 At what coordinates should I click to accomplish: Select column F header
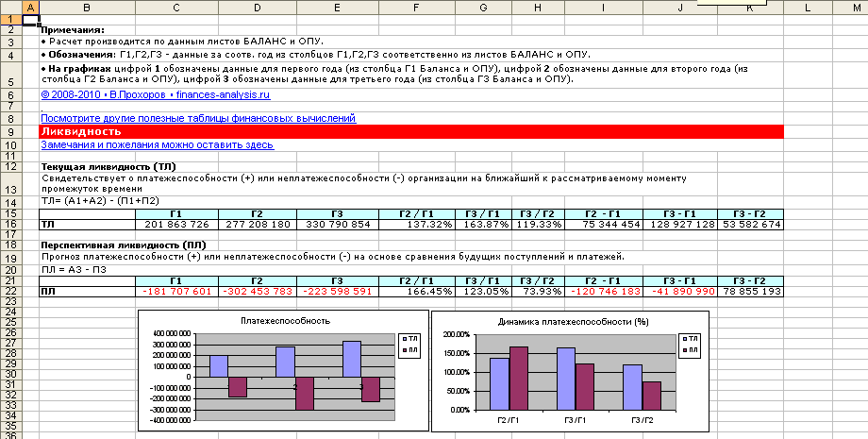[x=417, y=8]
